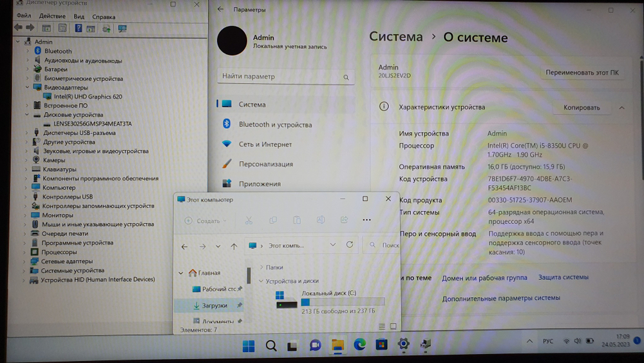
Task: Select Intel(R) UHD Graphics 620 device
Action: coord(88,97)
